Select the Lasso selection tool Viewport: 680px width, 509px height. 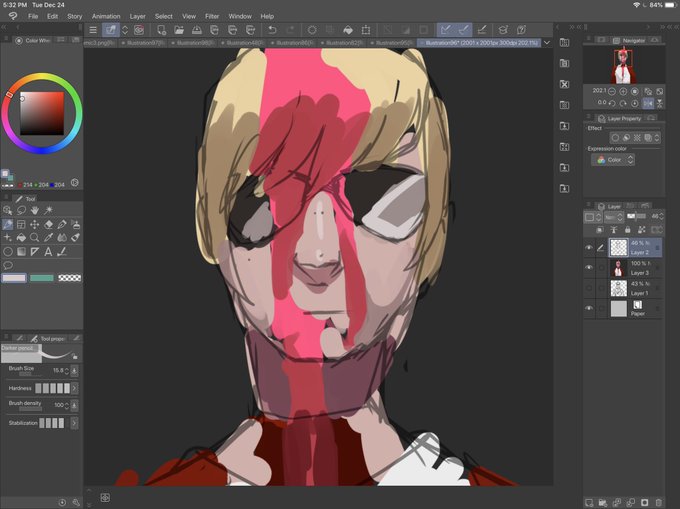(x=21, y=210)
